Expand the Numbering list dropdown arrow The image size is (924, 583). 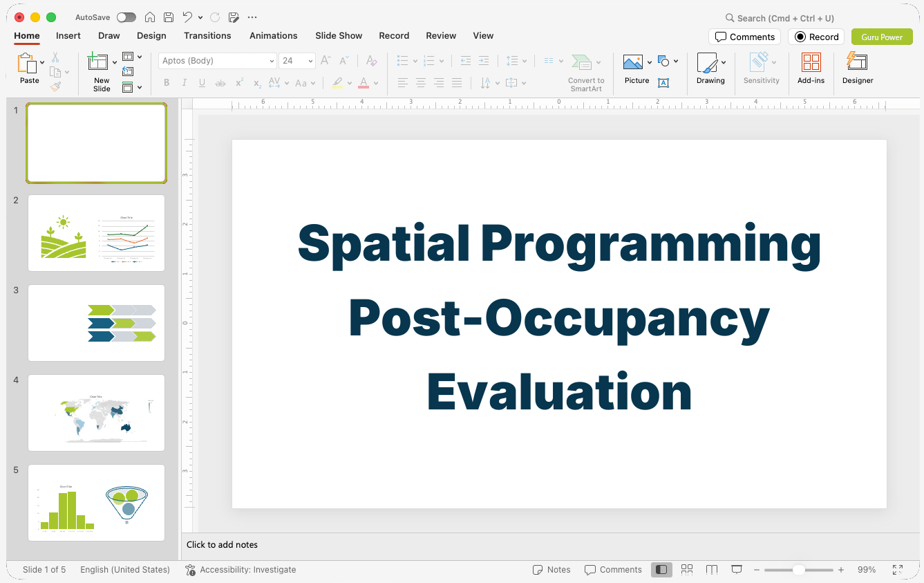coord(441,61)
